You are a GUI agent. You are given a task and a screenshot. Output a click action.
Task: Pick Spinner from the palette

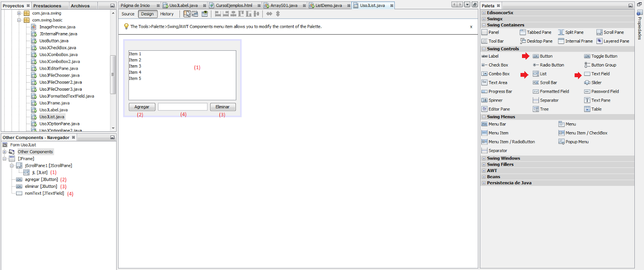pyautogui.click(x=492, y=100)
